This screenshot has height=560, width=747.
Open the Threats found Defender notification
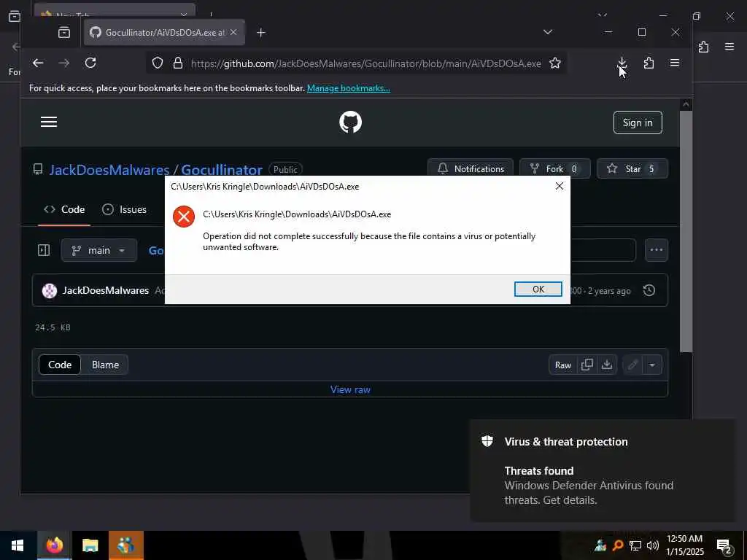(602, 470)
